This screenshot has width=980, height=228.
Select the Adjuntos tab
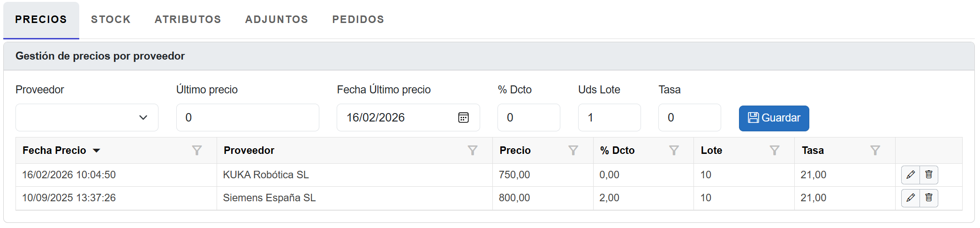coord(277,20)
